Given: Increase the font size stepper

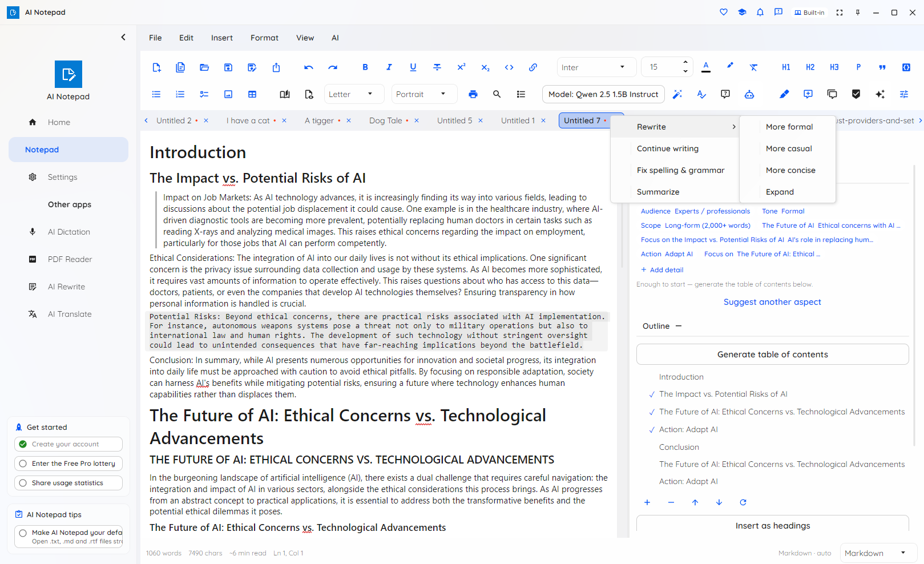Looking at the screenshot, I should [685, 63].
